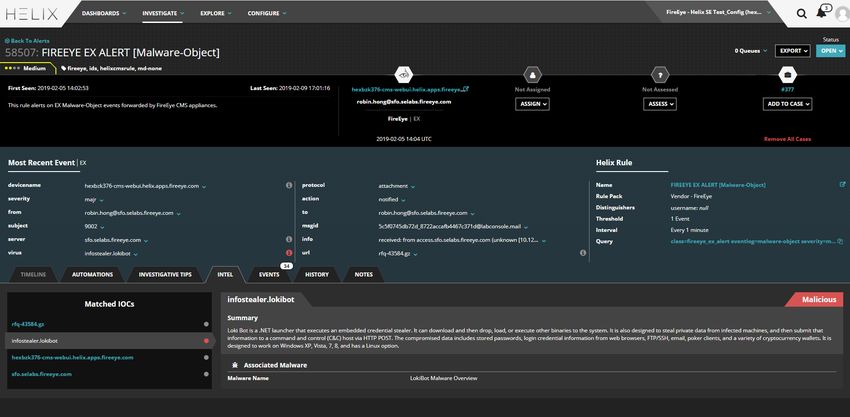Click status dot next to sfo.selabs.fireeye.com IOC
The image size is (850, 417).
click(x=206, y=374)
